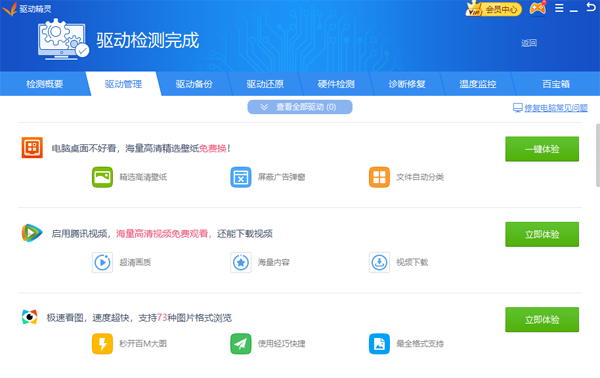Click the 精选高清壁纸 green picture icon
This screenshot has width=600, height=378.
pyautogui.click(x=102, y=177)
